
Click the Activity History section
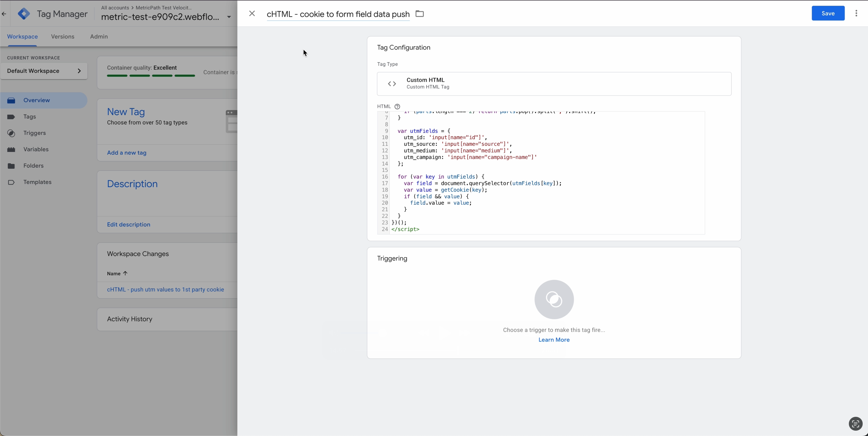167,319
